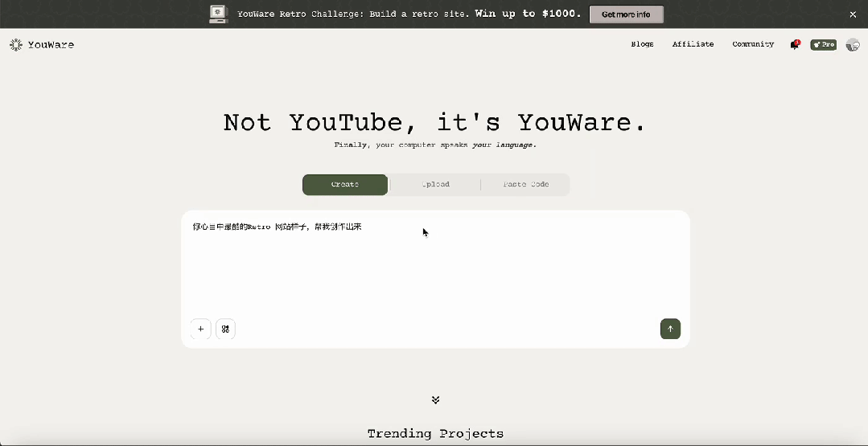Image resolution: width=868 pixels, height=446 pixels.
Task: Select the Create tab
Action: pos(345,185)
